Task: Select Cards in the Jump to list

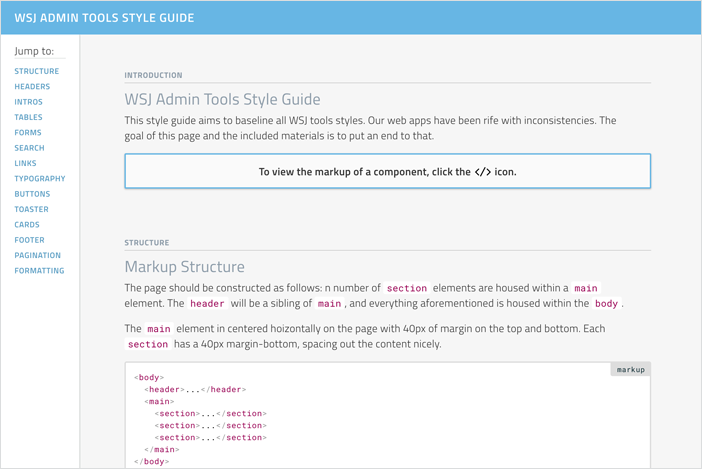Action: [27, 225]
